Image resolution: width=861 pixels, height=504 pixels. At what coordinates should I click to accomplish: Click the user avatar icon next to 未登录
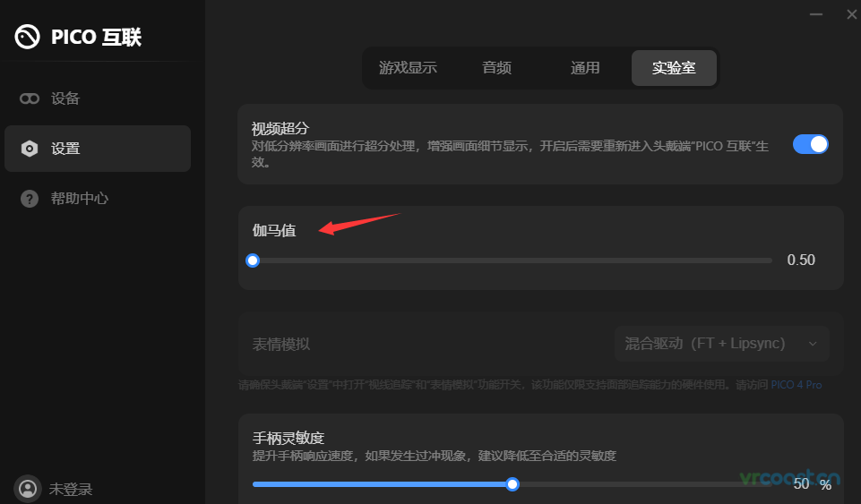(x=28, y=488)
